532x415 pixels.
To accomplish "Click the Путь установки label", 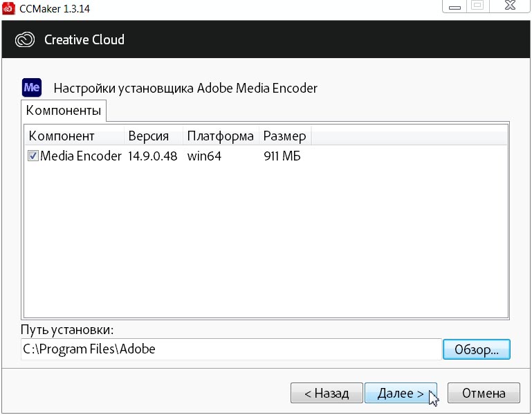I will 67,329.
